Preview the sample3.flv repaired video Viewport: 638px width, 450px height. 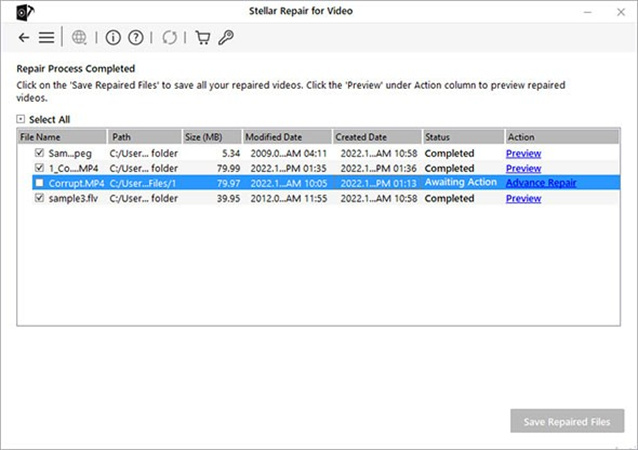coord(523,199)
